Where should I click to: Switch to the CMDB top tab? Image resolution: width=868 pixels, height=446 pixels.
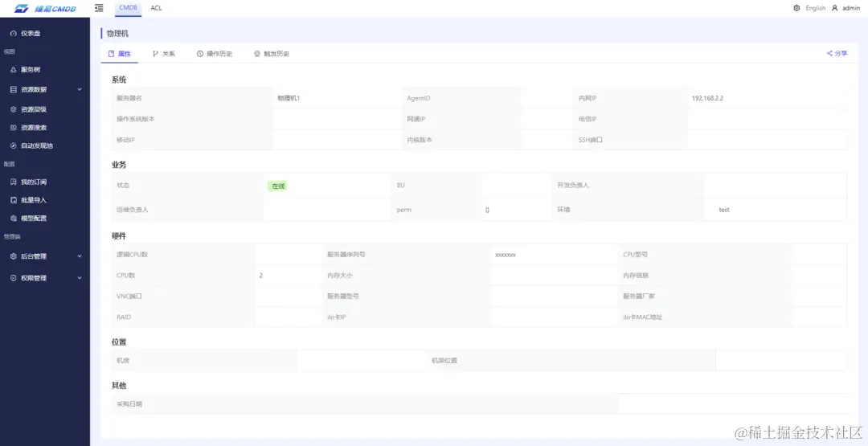129,8
